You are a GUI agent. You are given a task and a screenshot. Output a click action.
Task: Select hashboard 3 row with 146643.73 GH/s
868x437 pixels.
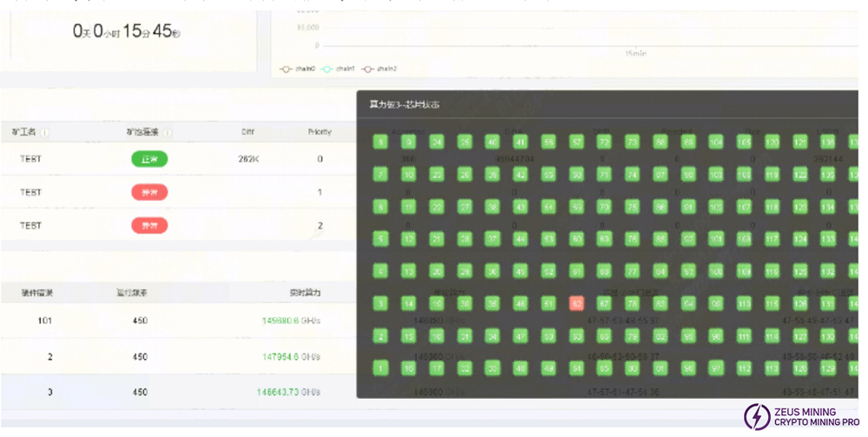click(x=174, y=393)
